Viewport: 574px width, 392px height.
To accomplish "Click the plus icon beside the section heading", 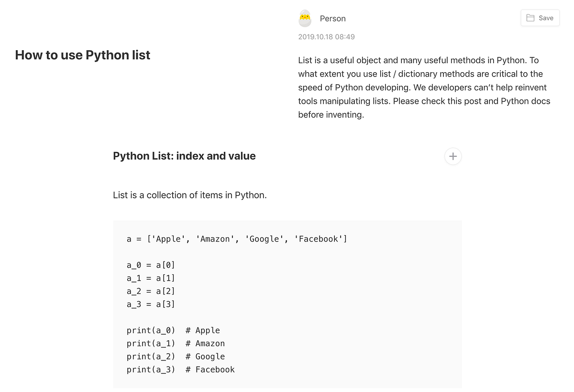I will point(453,156).
